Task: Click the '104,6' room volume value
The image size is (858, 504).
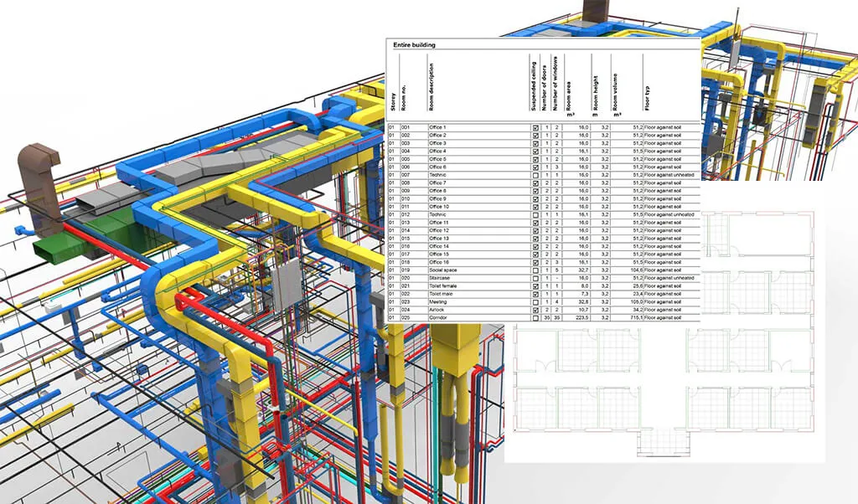Action: (x=636, y=270)
